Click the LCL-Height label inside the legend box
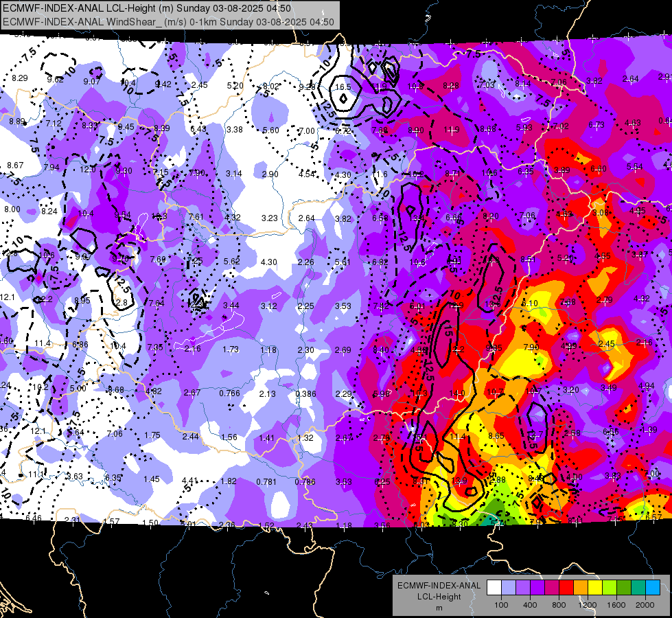 [439, 597]
